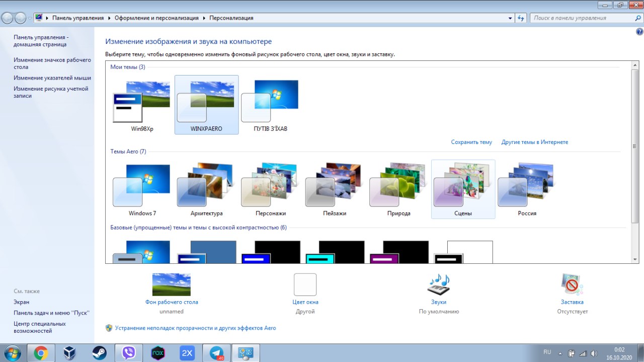The image size is (644, 362).
Task: Open VirtualBox from the taskbar
Action: (70, 353)
